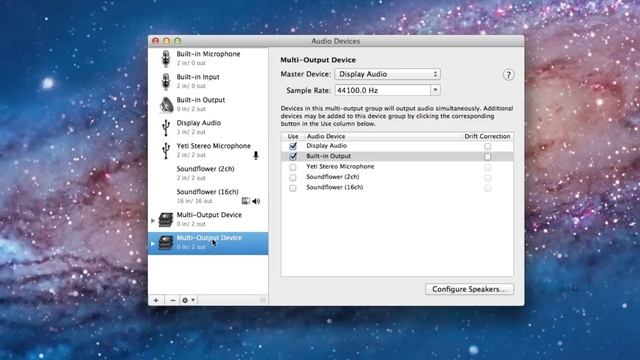This screenshot has width=640, height=360.
Task: Click Configure Speakers button
Action: pyautogui.click(x=469, y=289)
